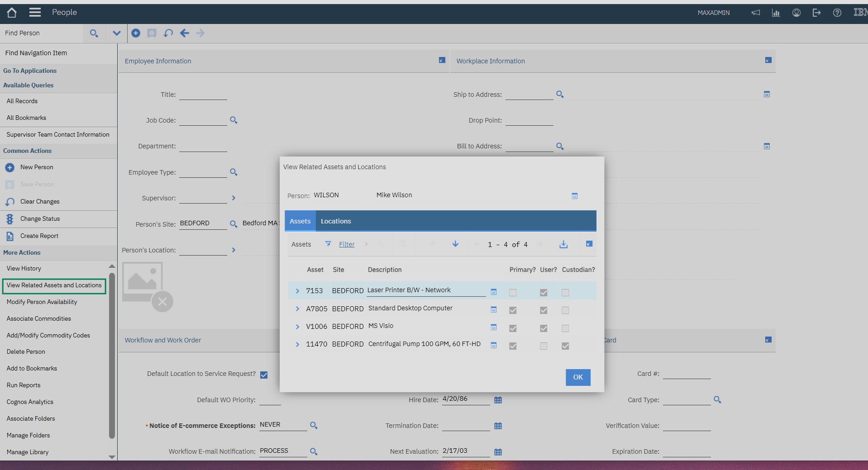Viewport: 868px width, 470px height.
Task: Select Modify Person Availability action
Action: click(42, 302)
